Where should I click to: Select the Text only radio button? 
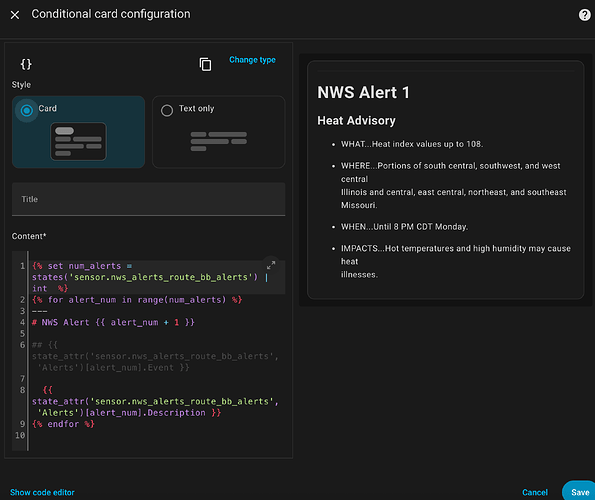coord(167,110)
